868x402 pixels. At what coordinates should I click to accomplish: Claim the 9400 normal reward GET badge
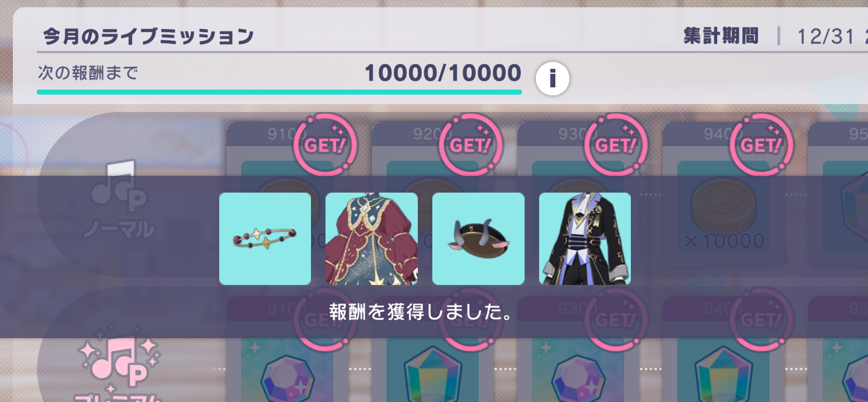tap(762, 144)
